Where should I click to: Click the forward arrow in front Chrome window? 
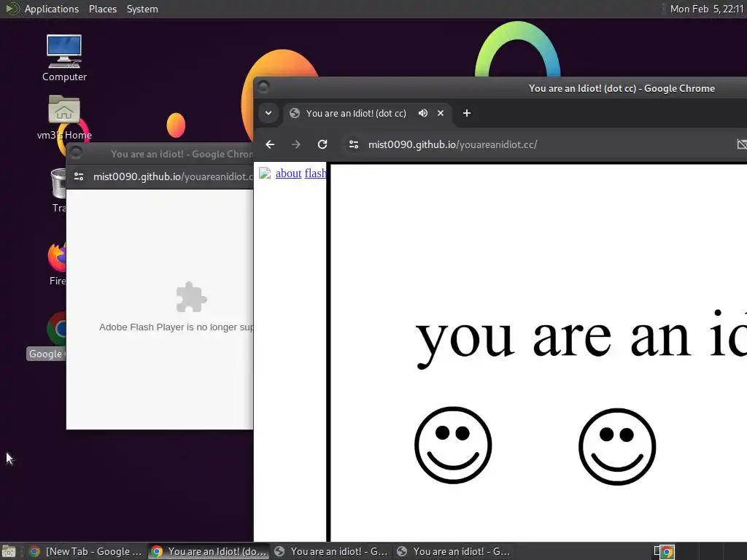(296, 144)
